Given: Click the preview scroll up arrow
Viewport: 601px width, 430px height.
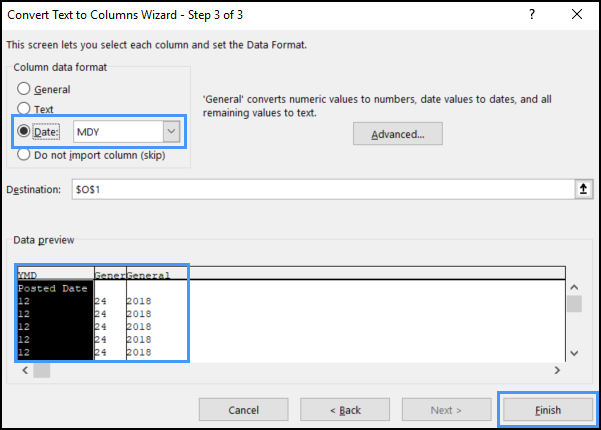Looking at the screenshot, I should [x=574, y=287].
